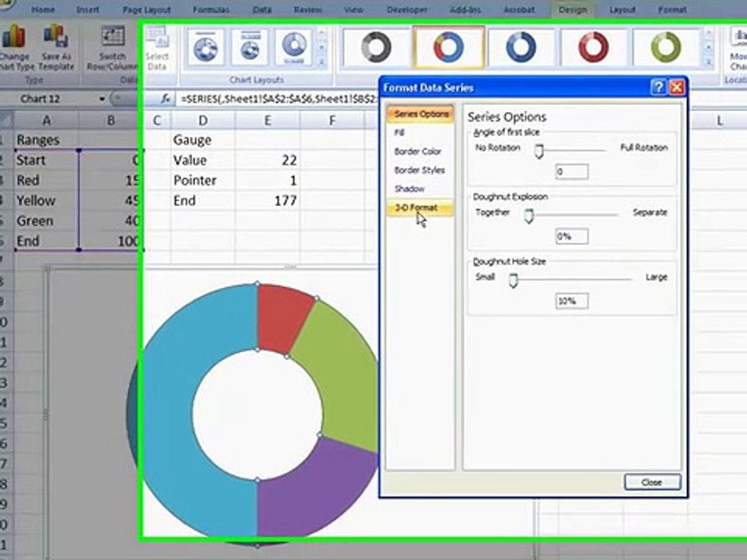The width and height of the screenshot is (747, 560).
Task: Choose the third chart layout thumbnail
Action: pyautogui.click(x=294, y=47)
